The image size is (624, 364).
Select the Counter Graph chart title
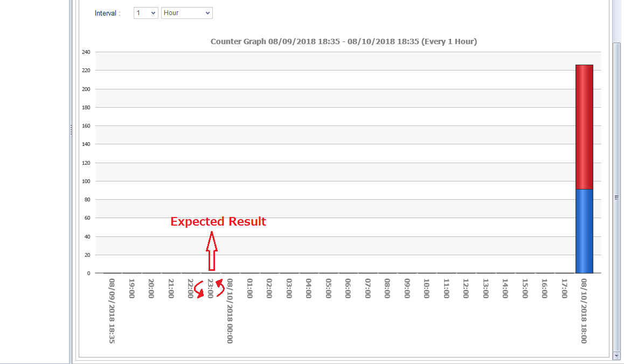[x=343, y=41]
